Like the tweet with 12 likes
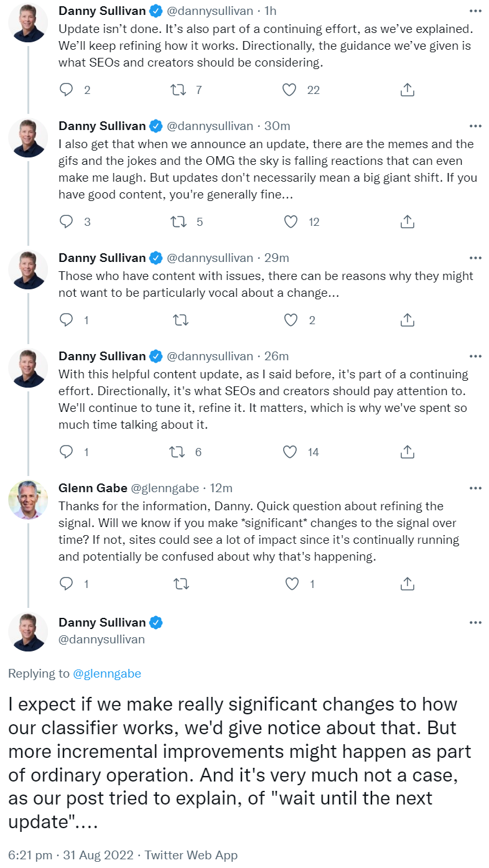Viewport: 489px width, 868px height. 289,222
